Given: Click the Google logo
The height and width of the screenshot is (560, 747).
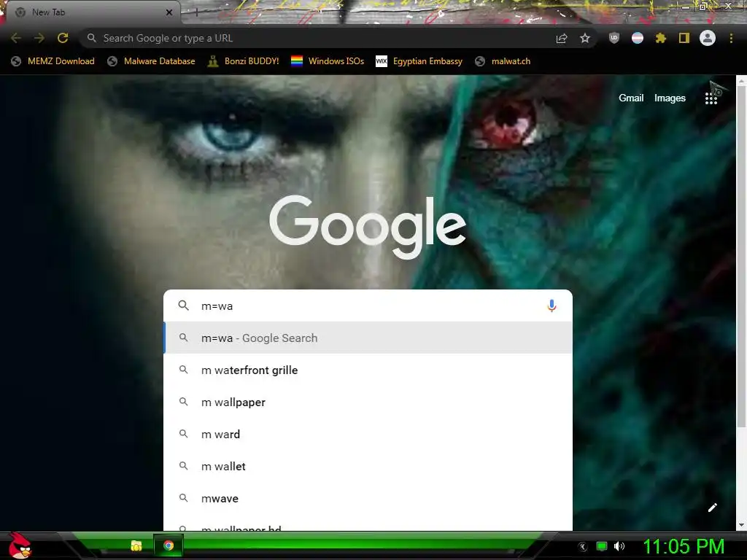Looking at the screenshot, I should (368, 226).
